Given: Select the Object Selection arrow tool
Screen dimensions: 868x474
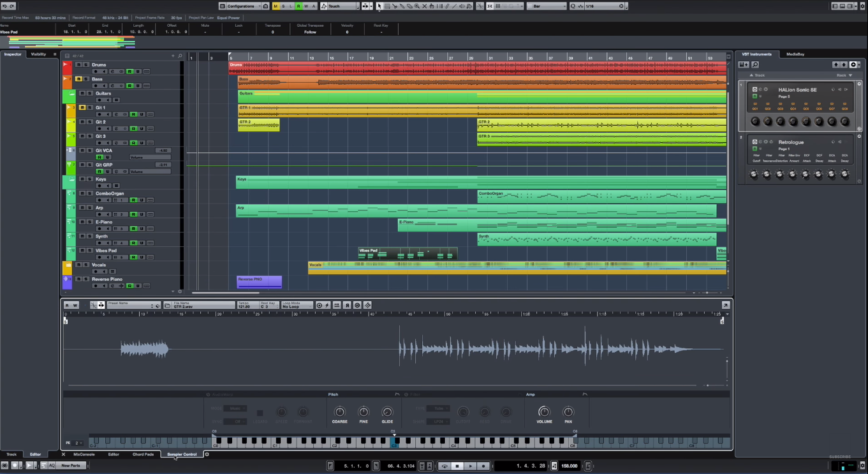Looking at the screenshot, I should (379, 6).
